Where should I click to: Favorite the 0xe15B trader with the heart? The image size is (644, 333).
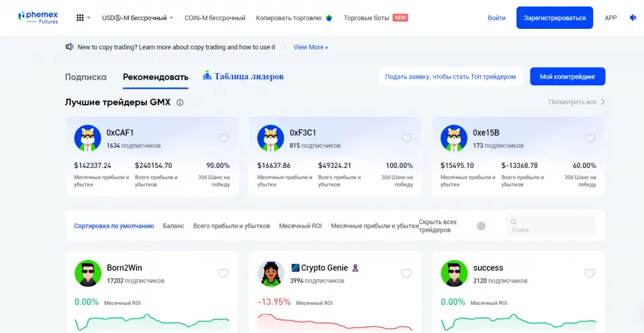(x=590, y=138)
